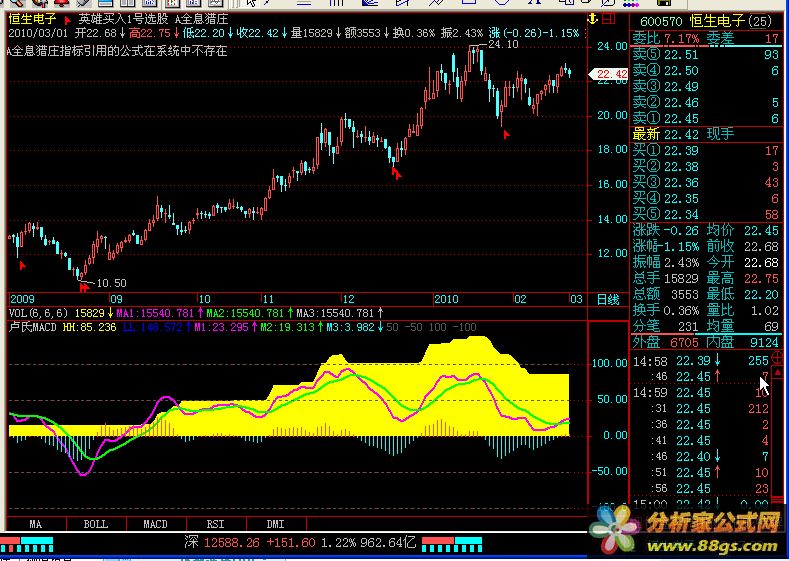Click the 2010 label on time axis
789x561 pixels.
pos(446,299)
